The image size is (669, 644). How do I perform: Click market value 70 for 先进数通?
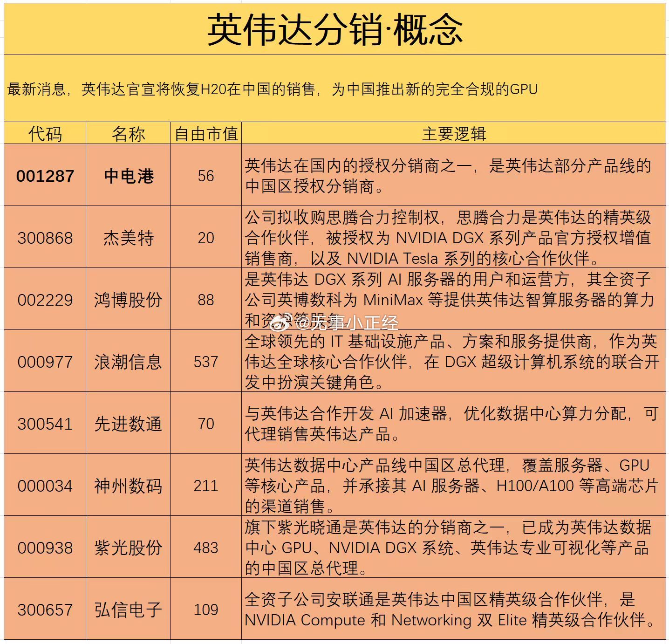tap(206, 423)
